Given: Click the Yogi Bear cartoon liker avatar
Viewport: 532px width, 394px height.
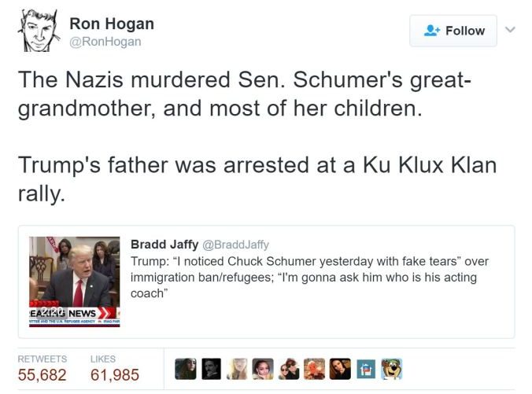Looking at the screenshot, I should click(392, 369).
